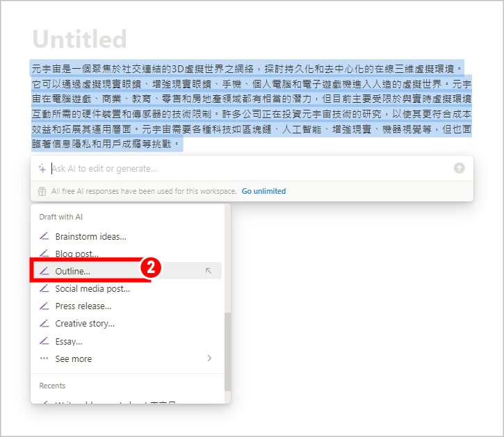
Task: Click the AI menu vertical scrollbar thumb
Action: [x=227, y=352]
